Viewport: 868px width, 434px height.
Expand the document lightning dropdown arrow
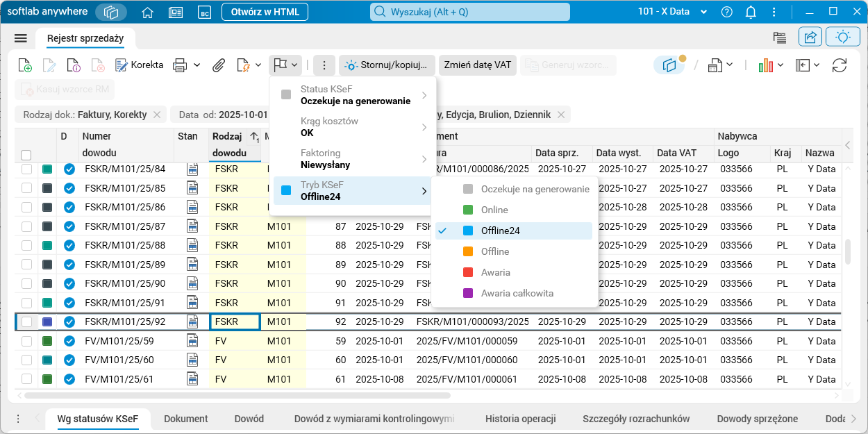pos(257,65)
